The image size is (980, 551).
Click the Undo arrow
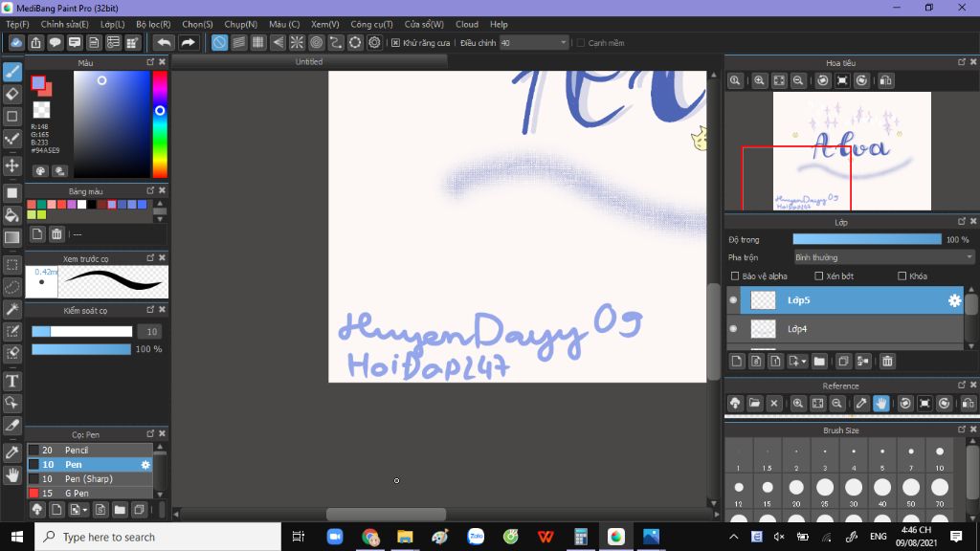165,42
